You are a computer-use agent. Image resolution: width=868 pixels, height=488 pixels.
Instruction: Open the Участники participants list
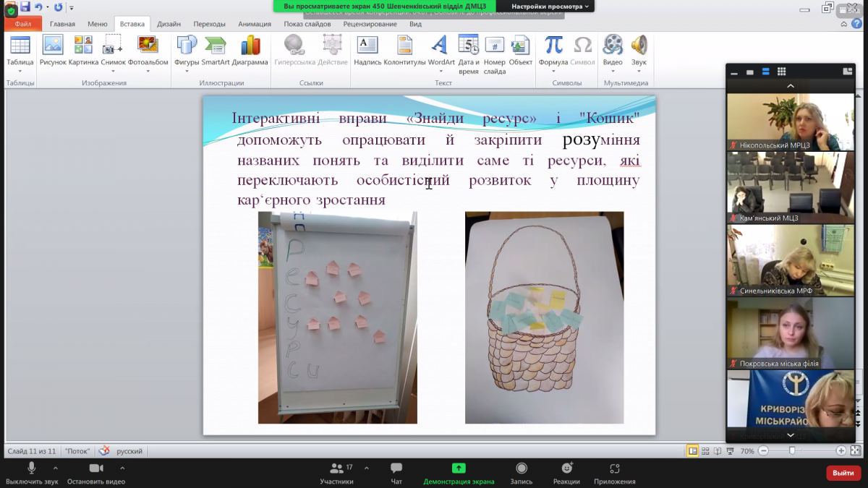coord(337,474)
